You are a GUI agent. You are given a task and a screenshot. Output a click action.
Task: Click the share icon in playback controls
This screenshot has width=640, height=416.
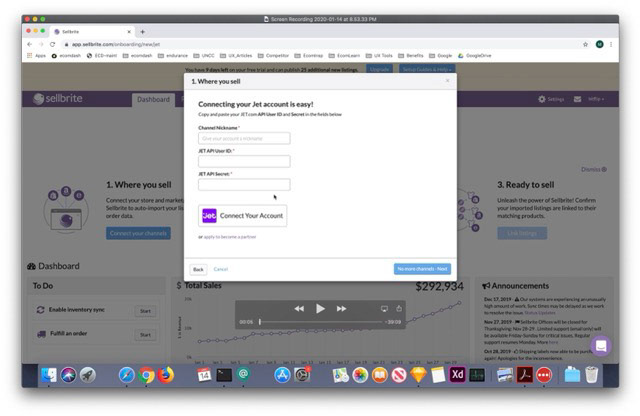(x=399, y=308)
